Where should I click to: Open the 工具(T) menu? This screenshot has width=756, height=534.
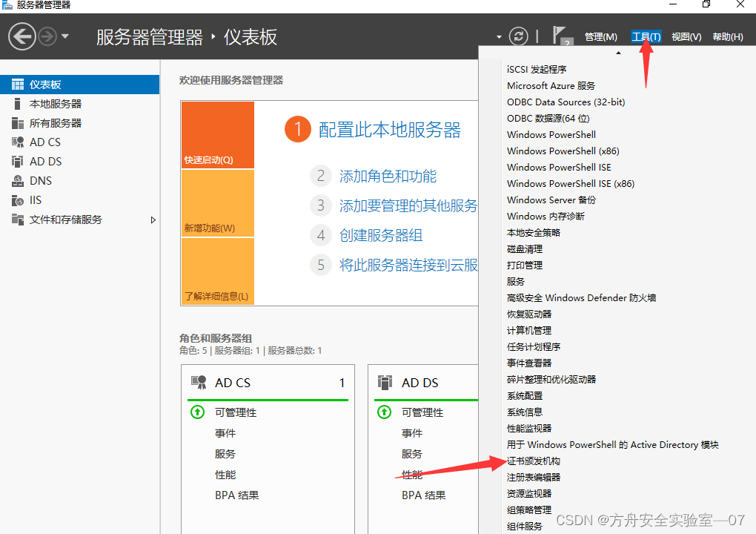click(x=646, y=36)
